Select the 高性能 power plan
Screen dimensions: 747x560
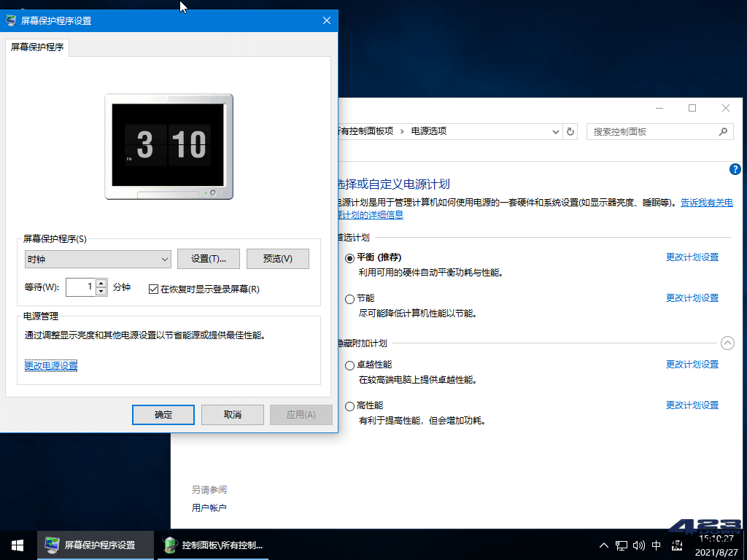click(349, 405)
